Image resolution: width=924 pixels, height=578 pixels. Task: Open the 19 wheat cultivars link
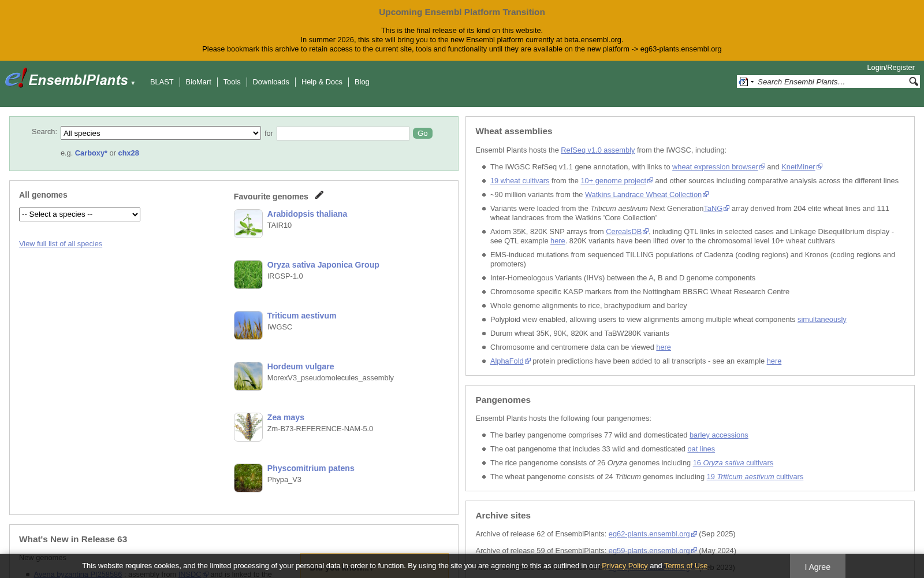click(x=520, y=181)
